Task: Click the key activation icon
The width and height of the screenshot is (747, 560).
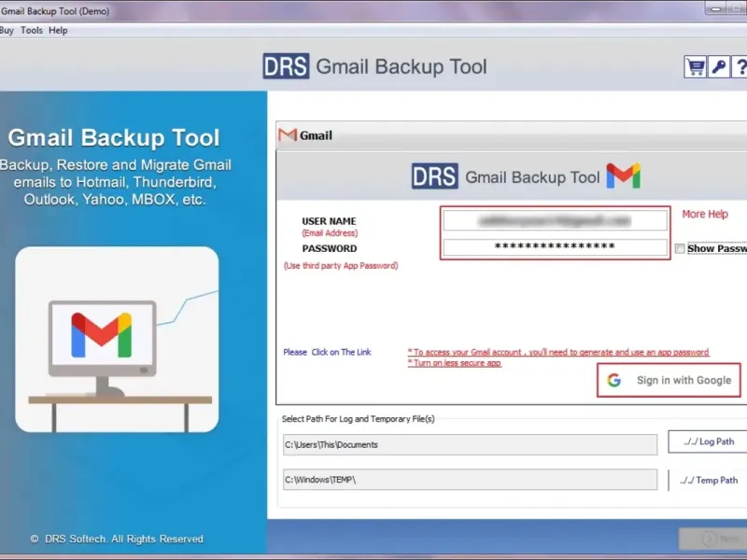Action: 718,67
